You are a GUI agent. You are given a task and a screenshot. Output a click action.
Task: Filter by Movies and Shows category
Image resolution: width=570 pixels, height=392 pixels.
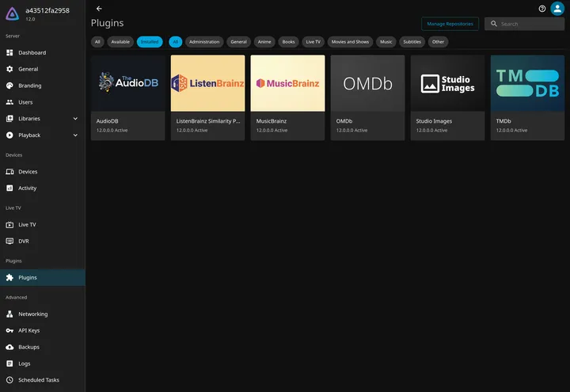(350, 42)
